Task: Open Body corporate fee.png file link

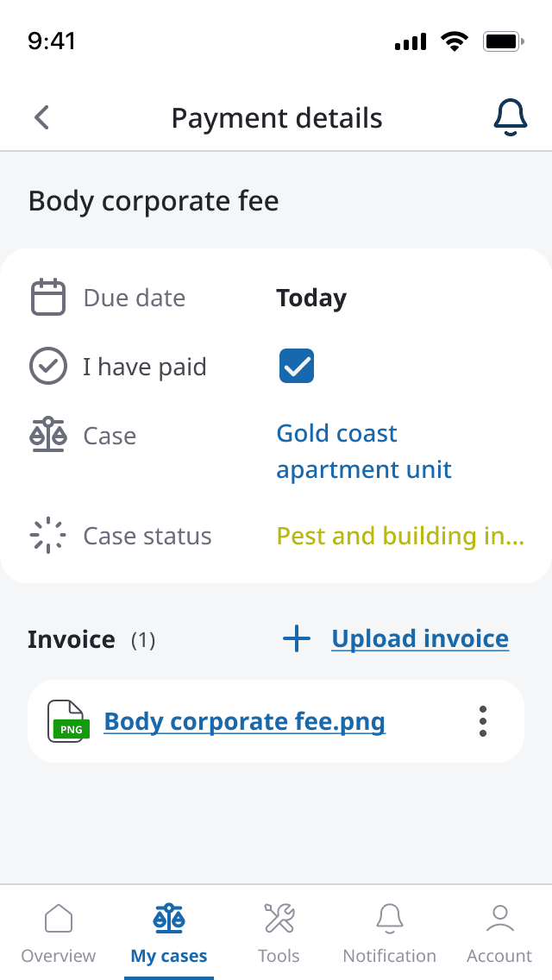Action: coord(244,721)
